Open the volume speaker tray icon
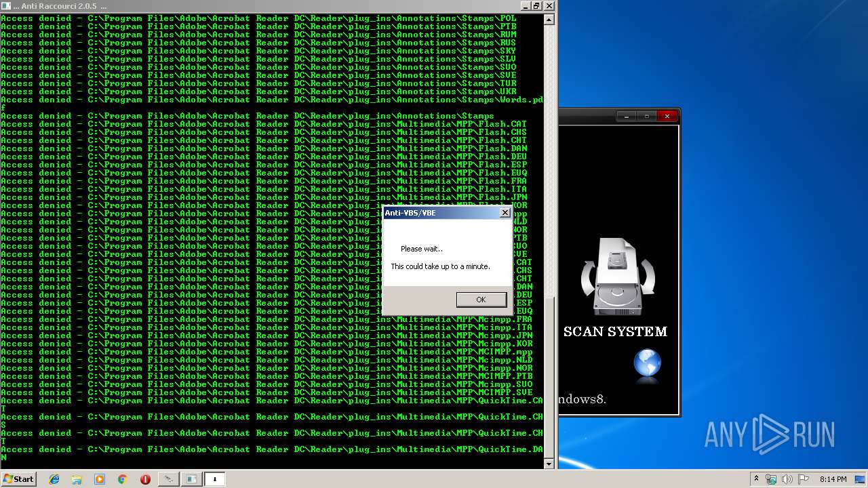 click(787, 479)
